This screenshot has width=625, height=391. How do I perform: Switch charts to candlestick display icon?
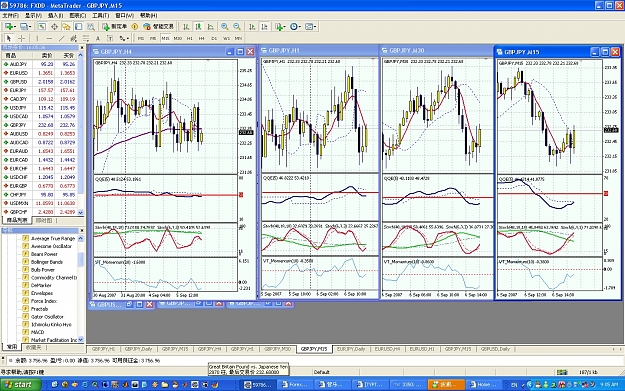pos(198,27)
